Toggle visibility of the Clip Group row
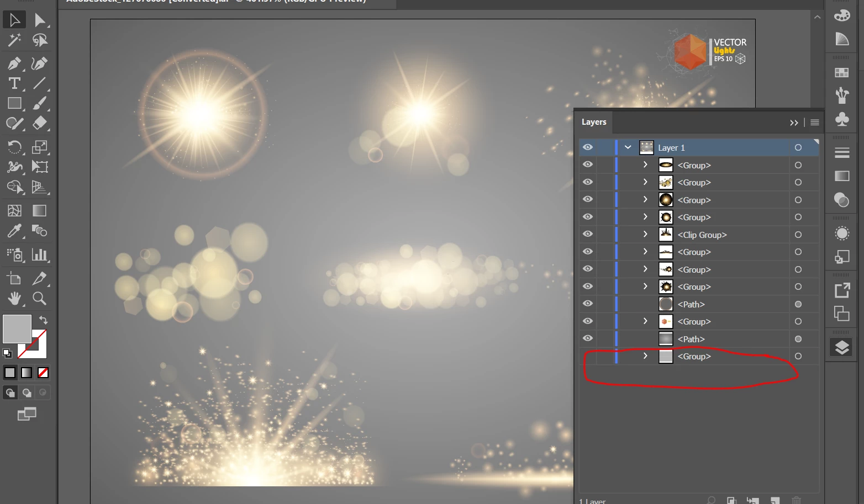Viewport: 864px width, 504px height. point(588,234)
